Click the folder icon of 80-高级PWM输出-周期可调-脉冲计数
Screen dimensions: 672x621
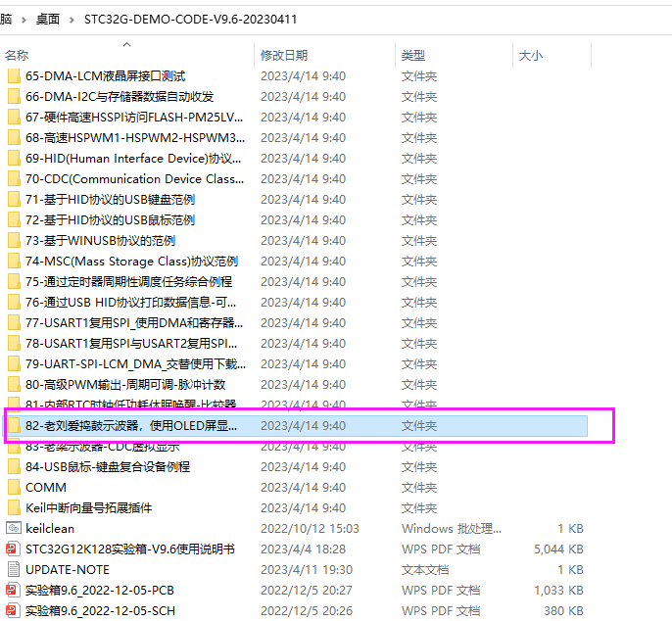(x=14, y=385)
